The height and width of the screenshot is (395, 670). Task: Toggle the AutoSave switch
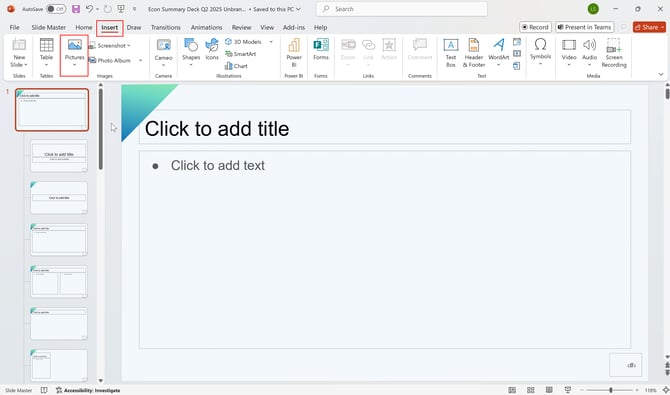point(56,9)
